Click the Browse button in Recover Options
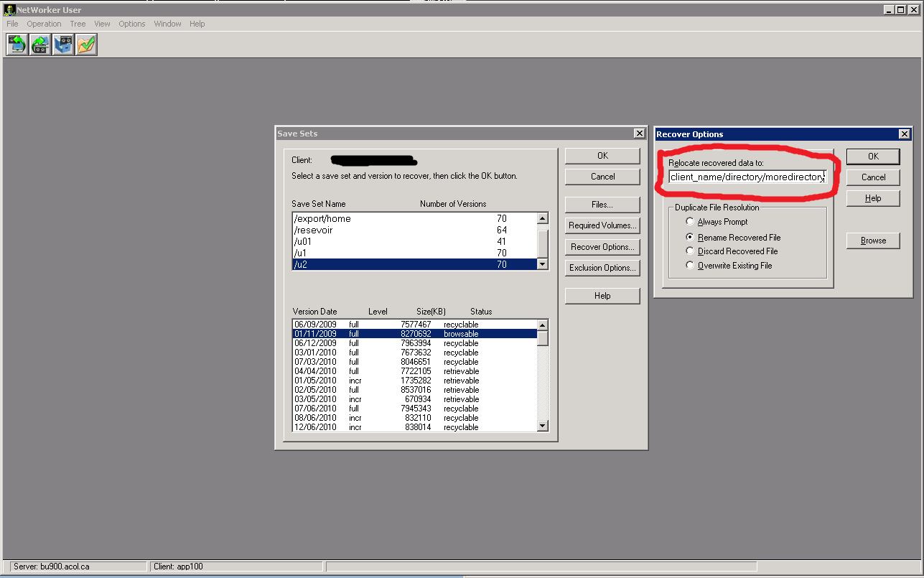The height and width of the screenshot is (578, 924). [872, 241]
